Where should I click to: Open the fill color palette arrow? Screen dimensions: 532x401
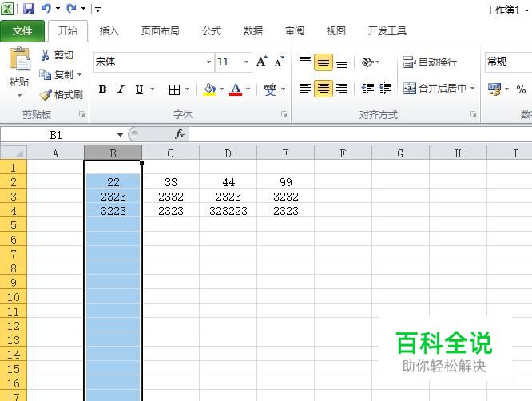[221, 89]
